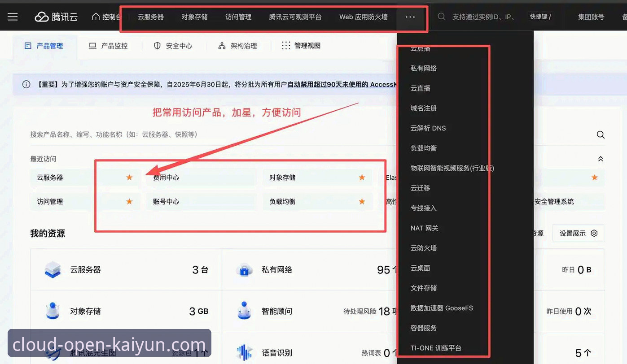Switch to the 管理视图 tab
627x364 pixels.
[x=301, y=46]
